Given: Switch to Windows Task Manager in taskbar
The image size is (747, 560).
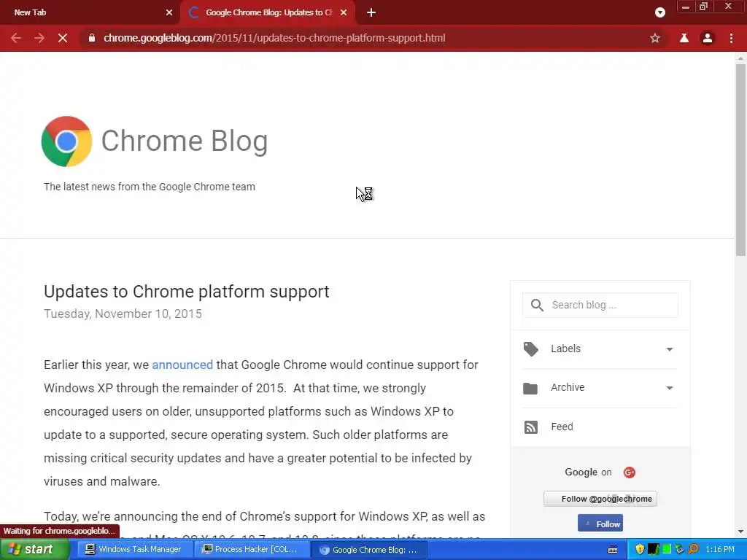Looking at the screenshot, I should click(x=134, y=550).
